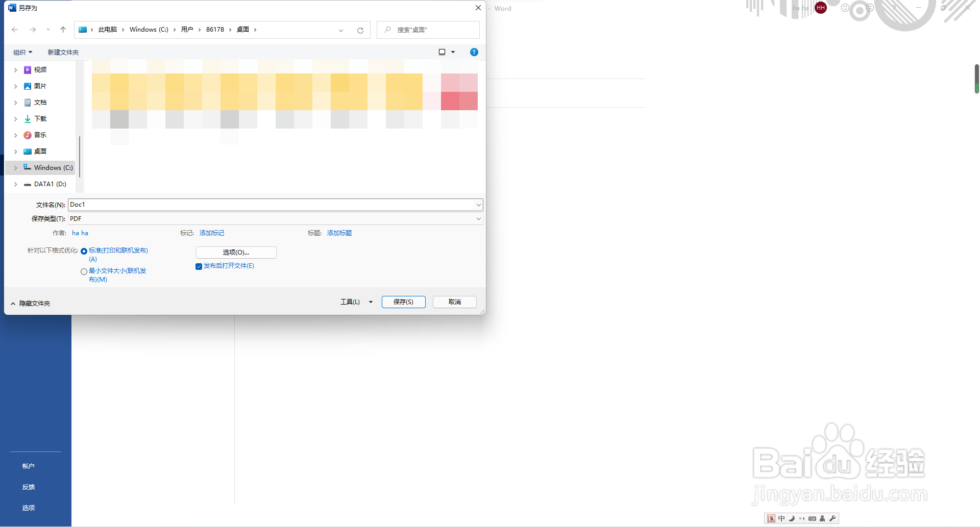Click the user person icon on the IME bar

[822, 518]
